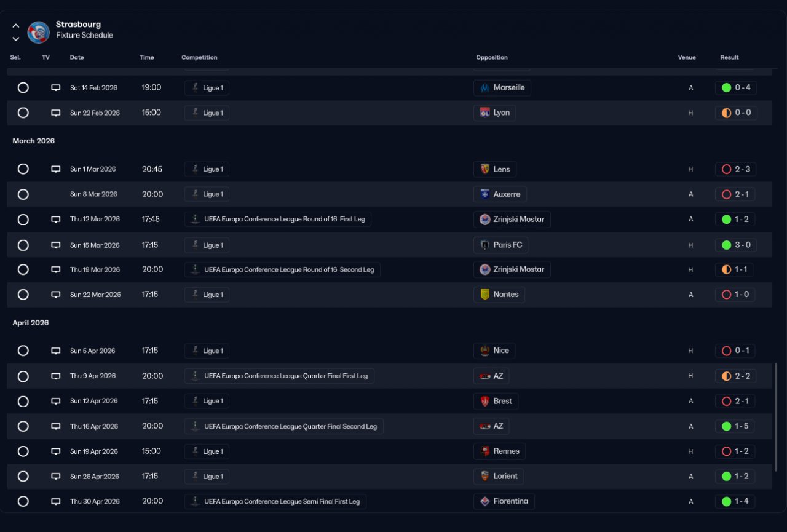The height and width of the screenshot is (532, 787).
Task: Click the March 2026 month heading
Action: (x=34, y=141)
